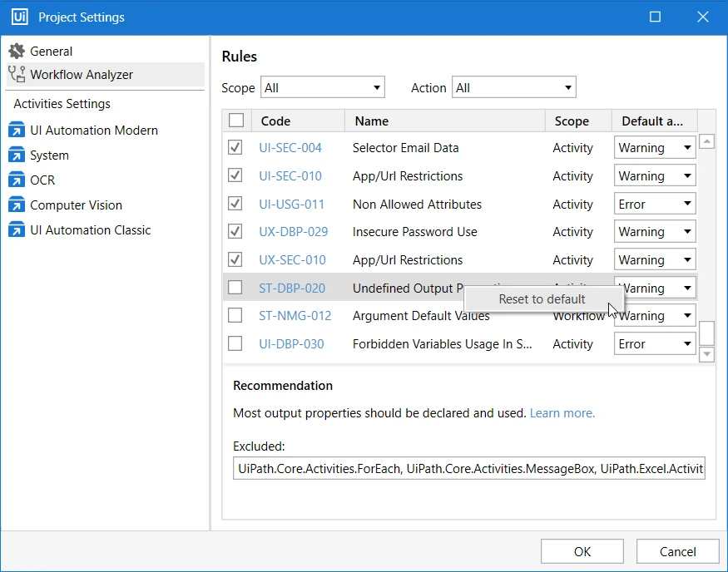The image size is (728, 572).
Task: Toggle the select-all checkbox in header
Action: pos(236,121)
